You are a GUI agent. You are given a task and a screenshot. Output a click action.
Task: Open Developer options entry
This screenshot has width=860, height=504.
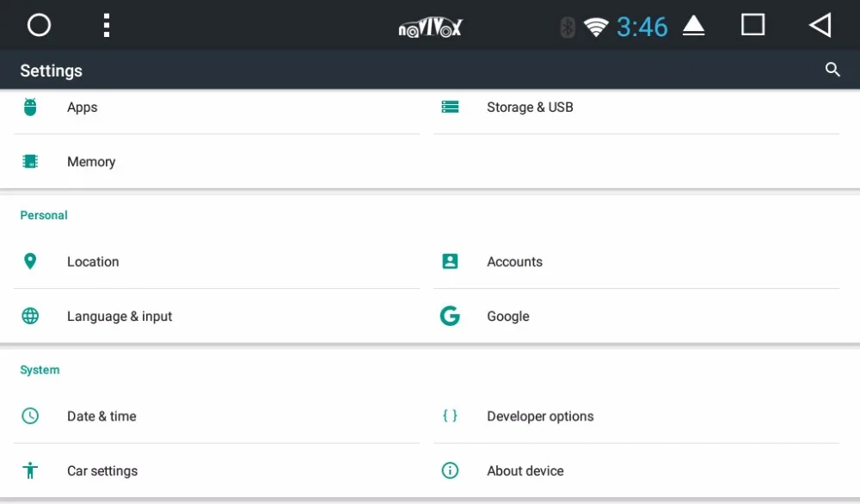[540, 416]
